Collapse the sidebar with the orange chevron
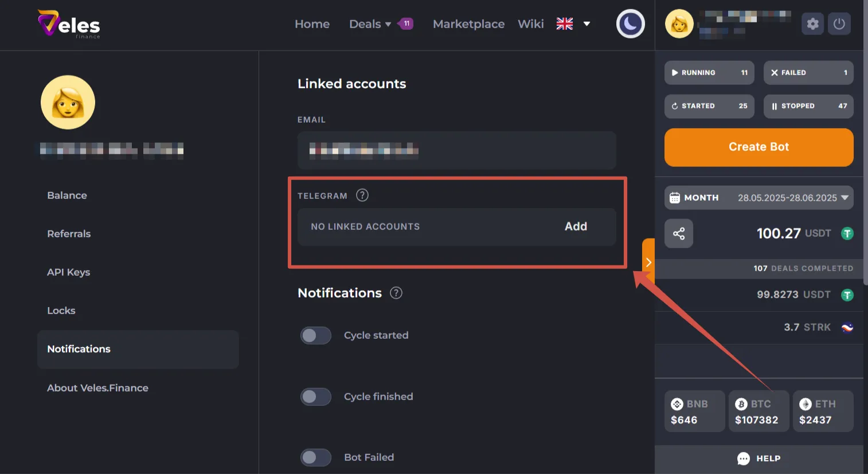The width and height of the screenshot is (868, 474). 648,262
